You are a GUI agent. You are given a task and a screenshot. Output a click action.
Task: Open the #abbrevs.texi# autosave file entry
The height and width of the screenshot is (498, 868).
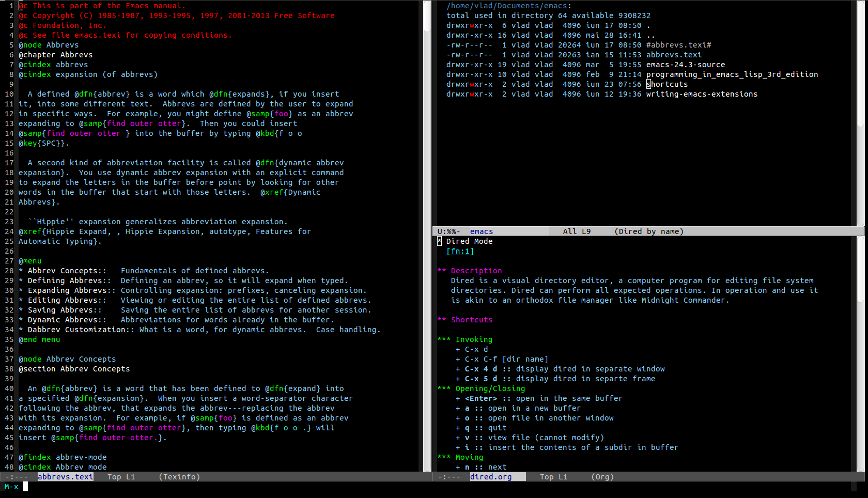(x=678, y=45)
